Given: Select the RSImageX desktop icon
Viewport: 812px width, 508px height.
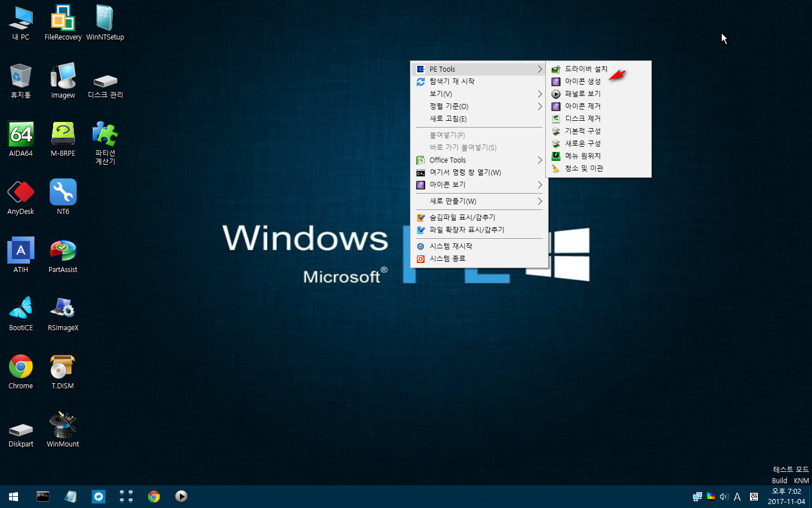Looking at the screenshot, I should [63, 314].
